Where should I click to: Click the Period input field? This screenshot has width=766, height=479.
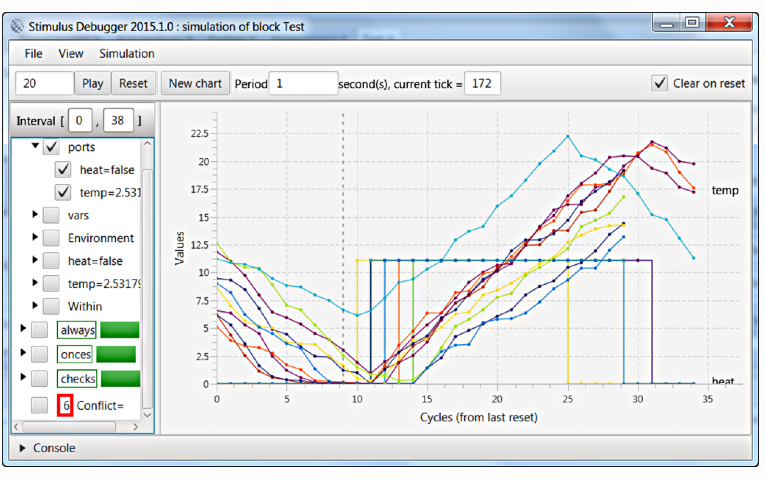click(x=304, y=84)
